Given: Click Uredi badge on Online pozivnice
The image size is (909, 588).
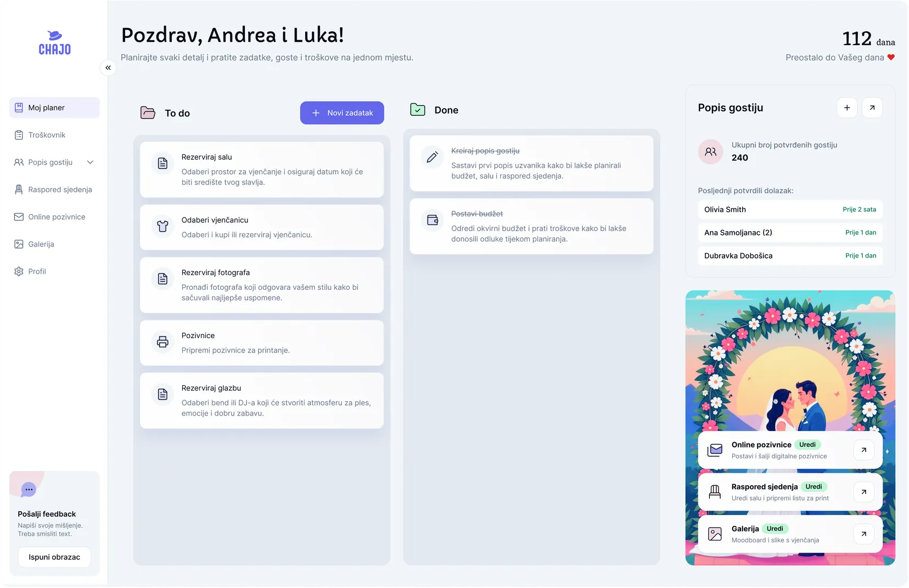Looking at the screenshot, I should tap(807, 445).
